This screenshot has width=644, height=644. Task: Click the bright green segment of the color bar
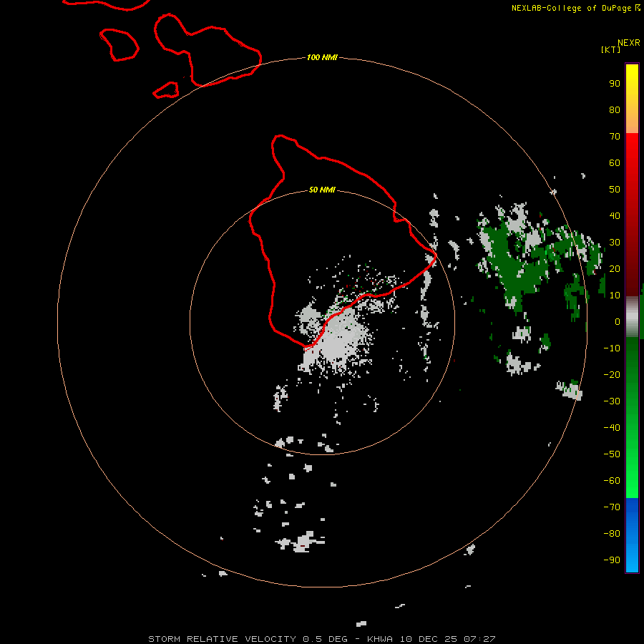click(632, 418)
